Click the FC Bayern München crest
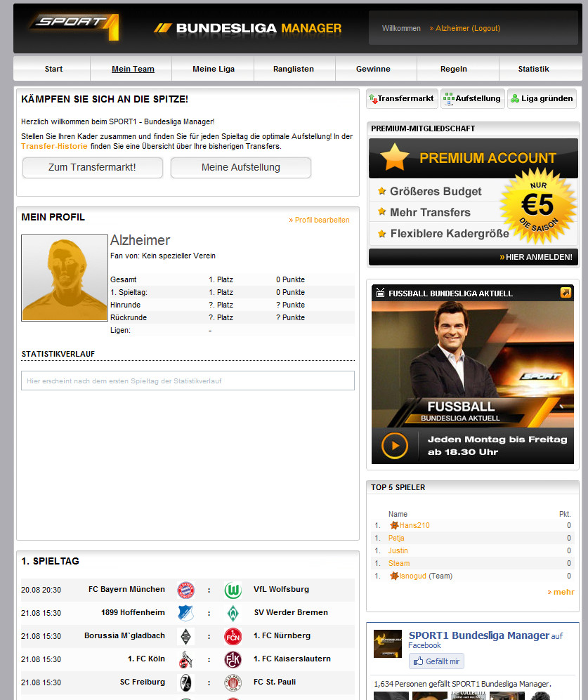 coord(186,590)
